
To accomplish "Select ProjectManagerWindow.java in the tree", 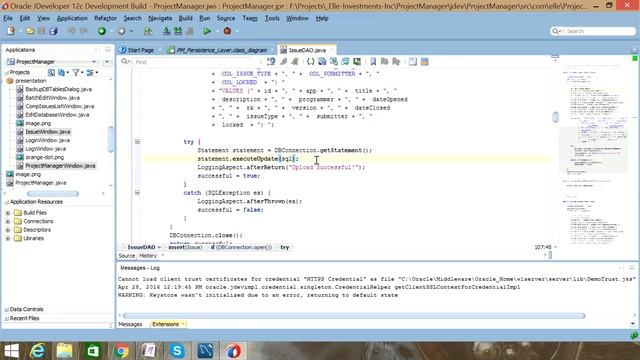I will pos(60,166).
